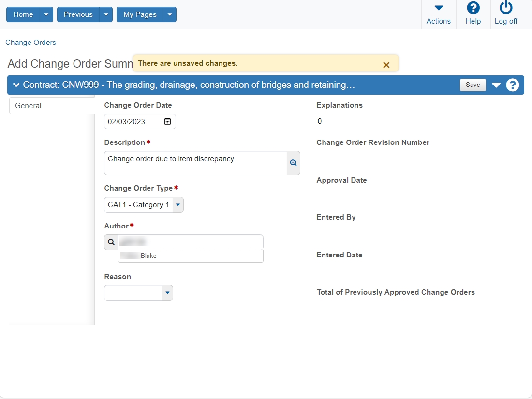Expand the Reason dropdown
Image resolution: width=532 pixels, height=399 pixels.
(167, 293)
